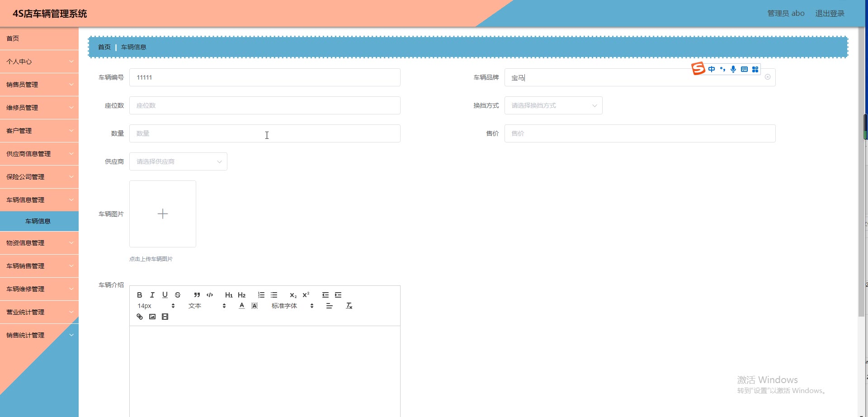Click 管理员 abo account label

click(x=786, y=14)
